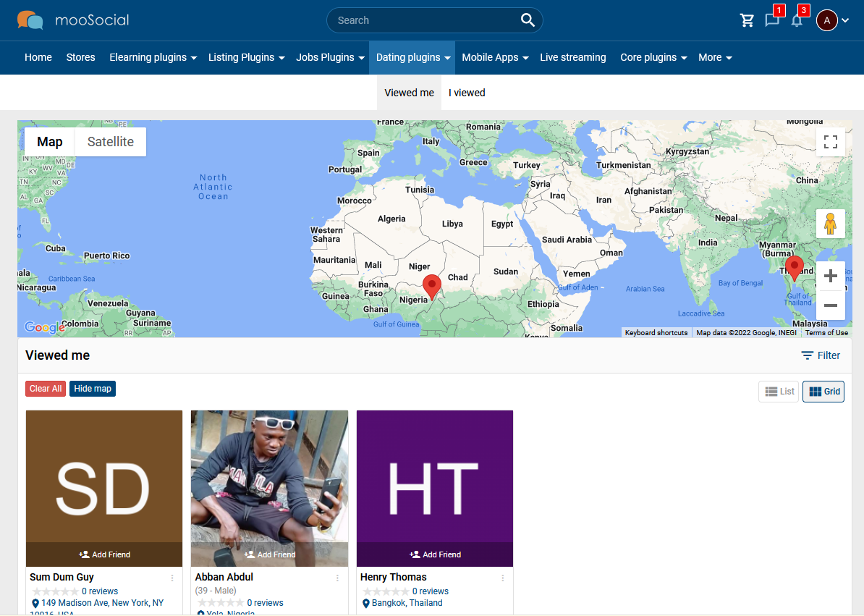864x616 pixels.
Task: Expand the More menu
Action: (715, 57)
